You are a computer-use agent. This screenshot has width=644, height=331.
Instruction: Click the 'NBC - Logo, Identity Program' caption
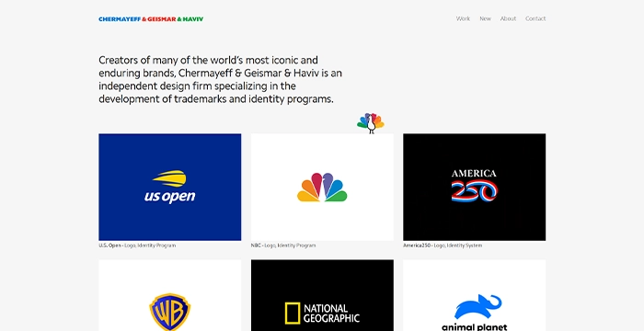click(283, 245)
